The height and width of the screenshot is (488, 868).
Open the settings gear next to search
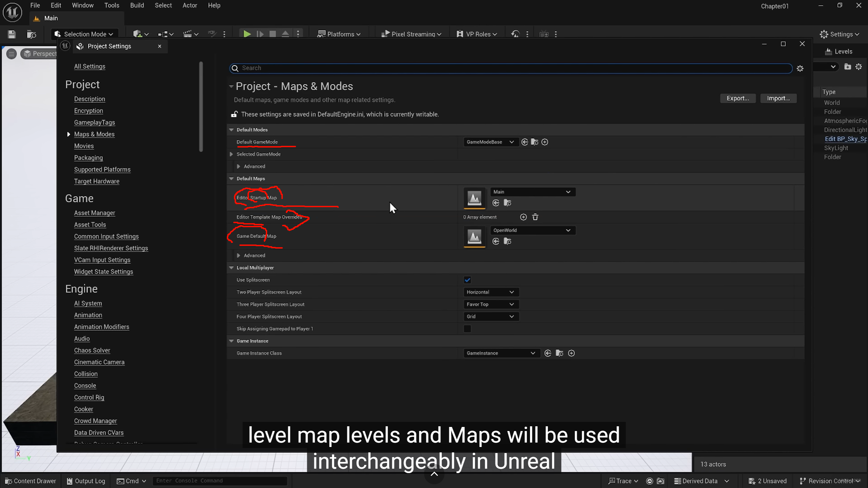click(x=800, y=69)
